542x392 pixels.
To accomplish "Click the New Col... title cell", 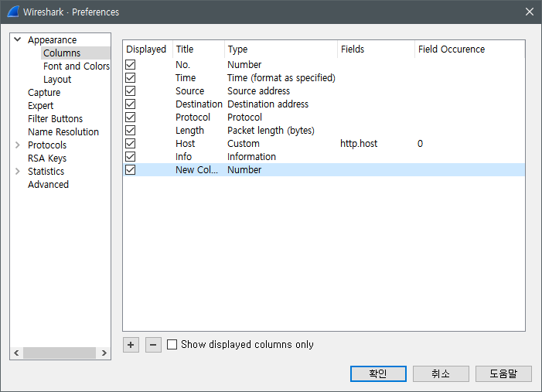I will coord(196,170).
